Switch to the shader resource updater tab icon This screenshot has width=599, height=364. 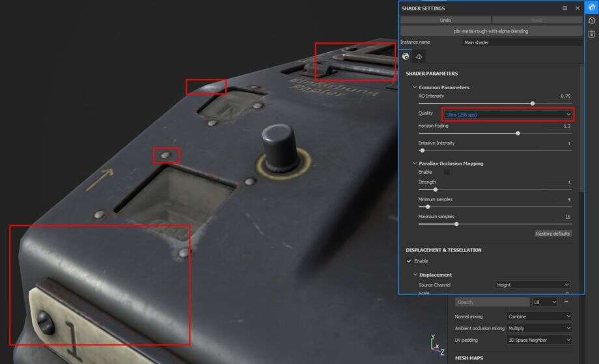[419, 57]
